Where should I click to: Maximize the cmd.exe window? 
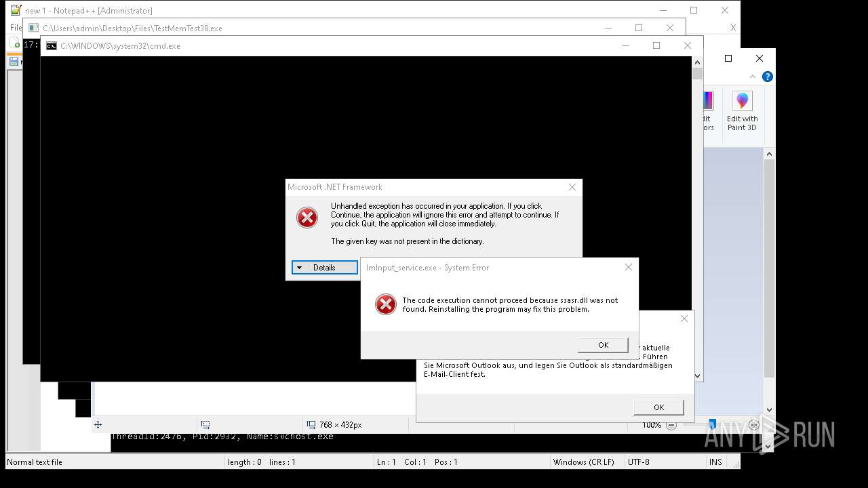[656, 45]
